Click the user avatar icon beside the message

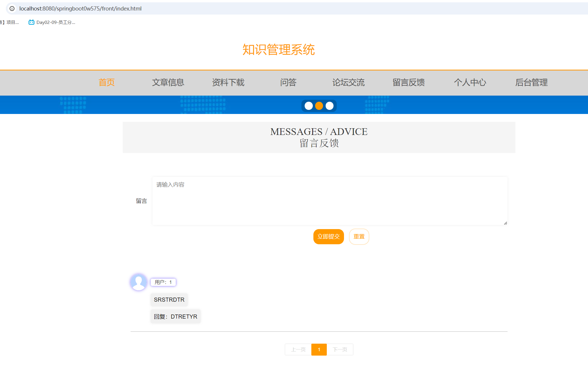[x=138, y=282]
